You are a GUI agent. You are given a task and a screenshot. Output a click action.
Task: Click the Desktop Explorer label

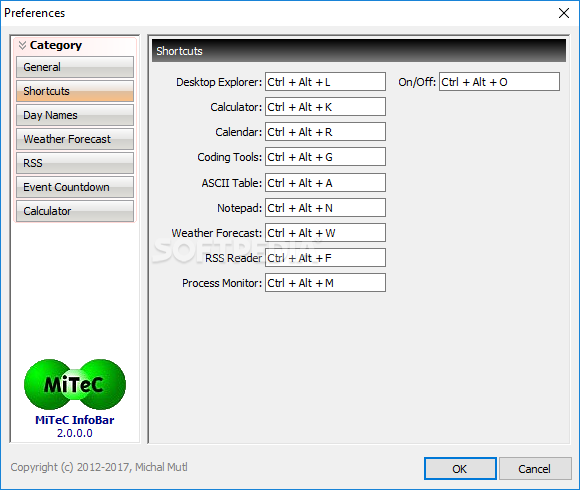(x=219, y=82)
